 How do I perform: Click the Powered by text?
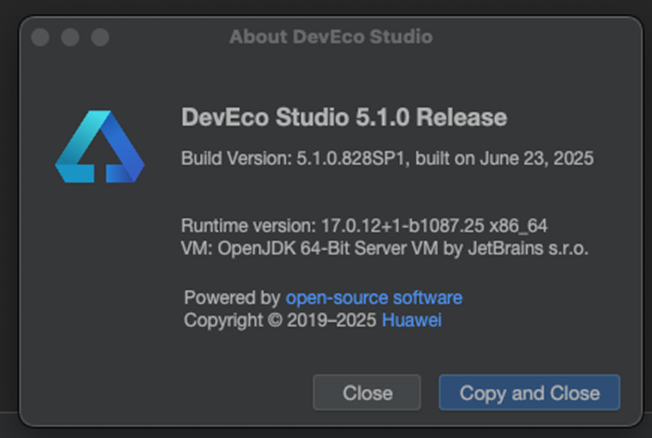click(x=232, y=298)
